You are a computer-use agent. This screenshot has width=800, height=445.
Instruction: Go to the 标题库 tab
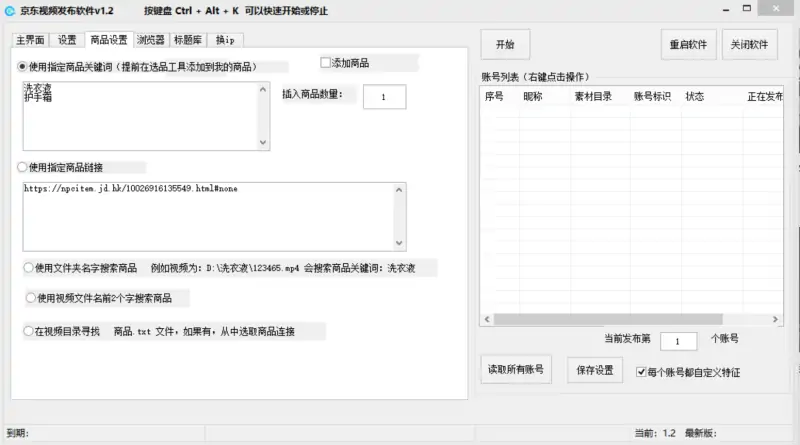pos(190,40)
